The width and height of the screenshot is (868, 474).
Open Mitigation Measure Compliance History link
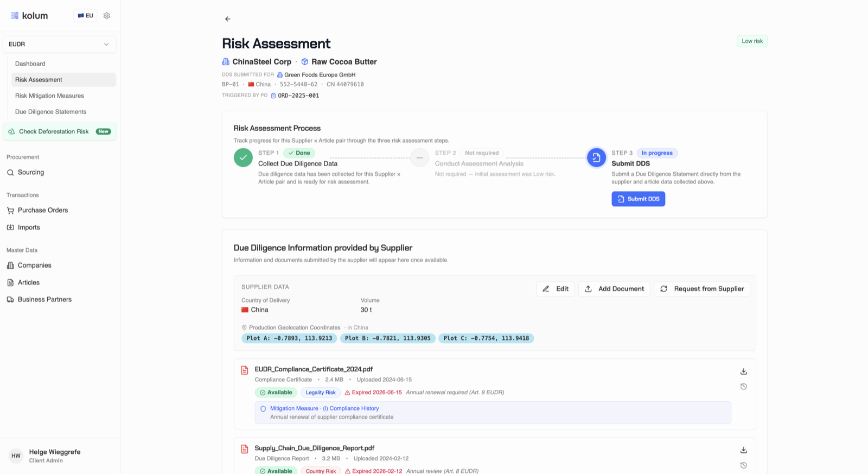(x=324, y=408)
